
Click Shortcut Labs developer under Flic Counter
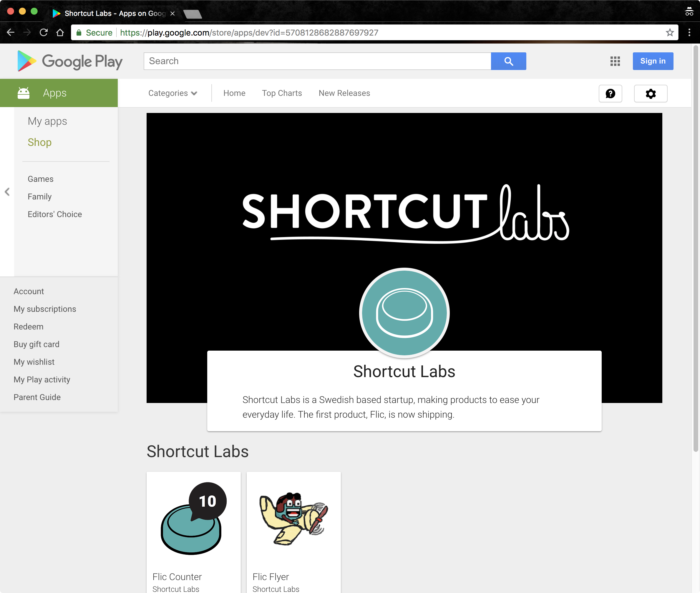[x=175, y=589]
